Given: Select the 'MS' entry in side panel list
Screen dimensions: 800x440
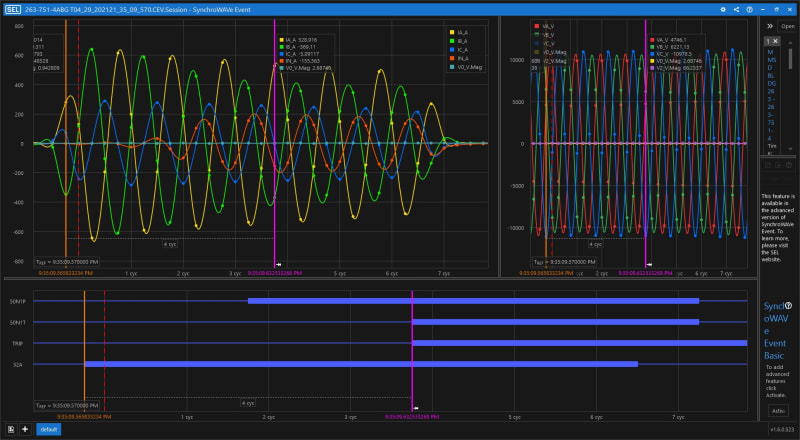Looking at the screenshot, I should [x=771, y=60].
